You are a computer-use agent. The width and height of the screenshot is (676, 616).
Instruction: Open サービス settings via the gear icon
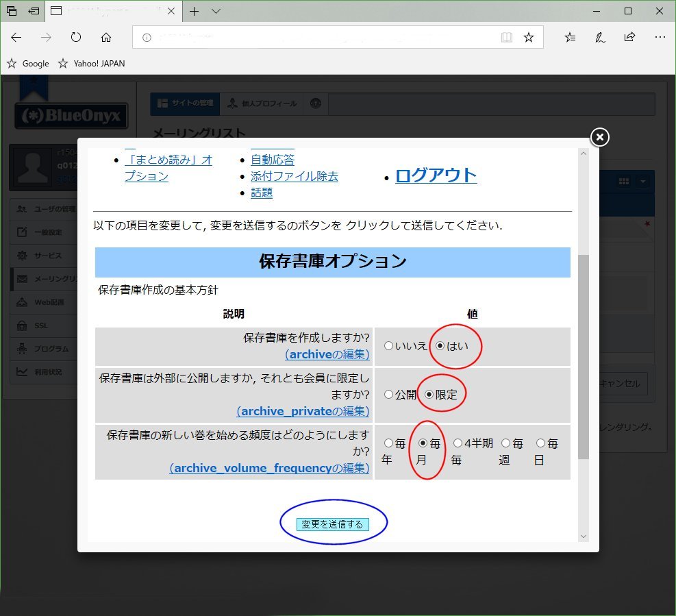(21, 255)
